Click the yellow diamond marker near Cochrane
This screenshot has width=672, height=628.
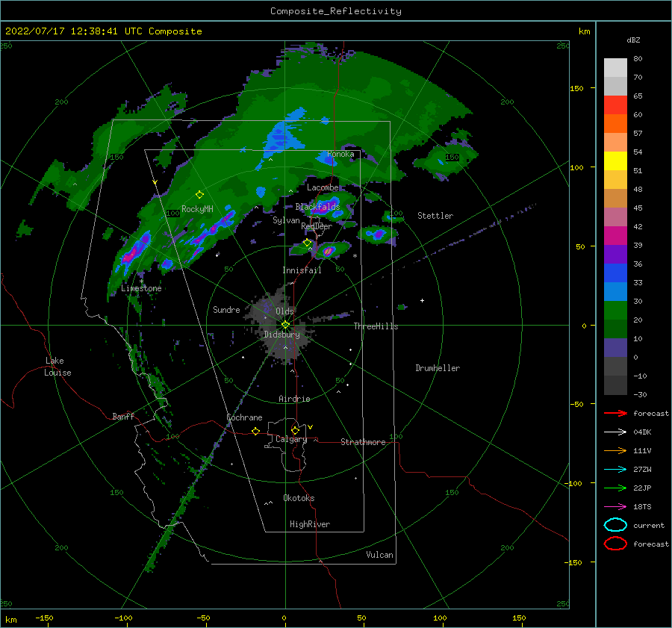pyautogui.click(x=256, y=431)
